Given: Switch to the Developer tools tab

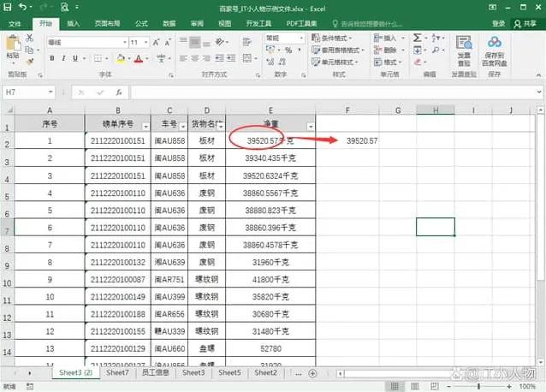Looking at the screenshot, I should 258,24.
